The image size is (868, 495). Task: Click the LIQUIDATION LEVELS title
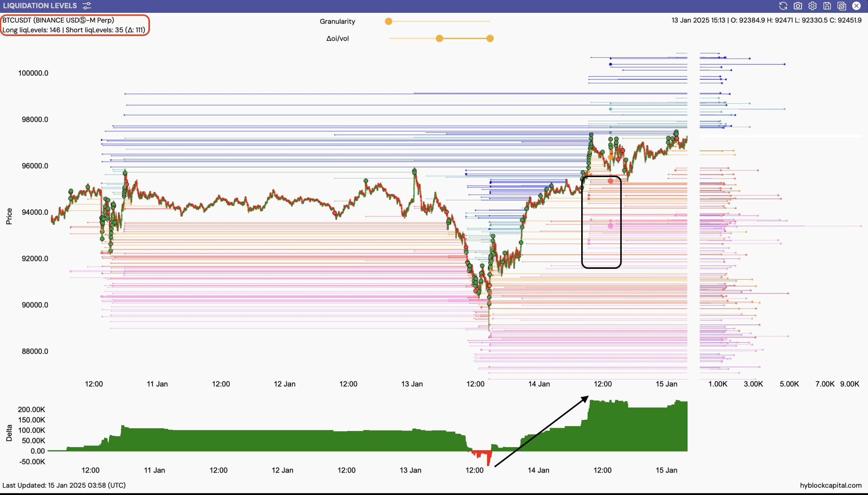point(39,5)
